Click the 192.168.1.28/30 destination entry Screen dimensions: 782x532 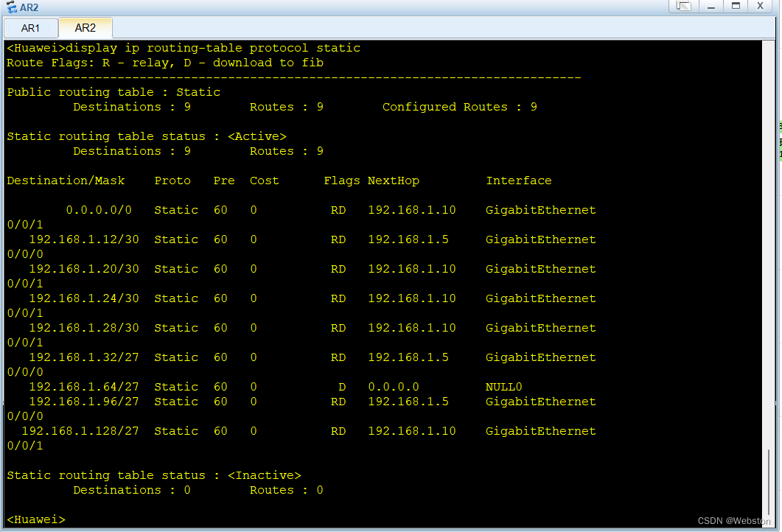[x=84, y=328]
